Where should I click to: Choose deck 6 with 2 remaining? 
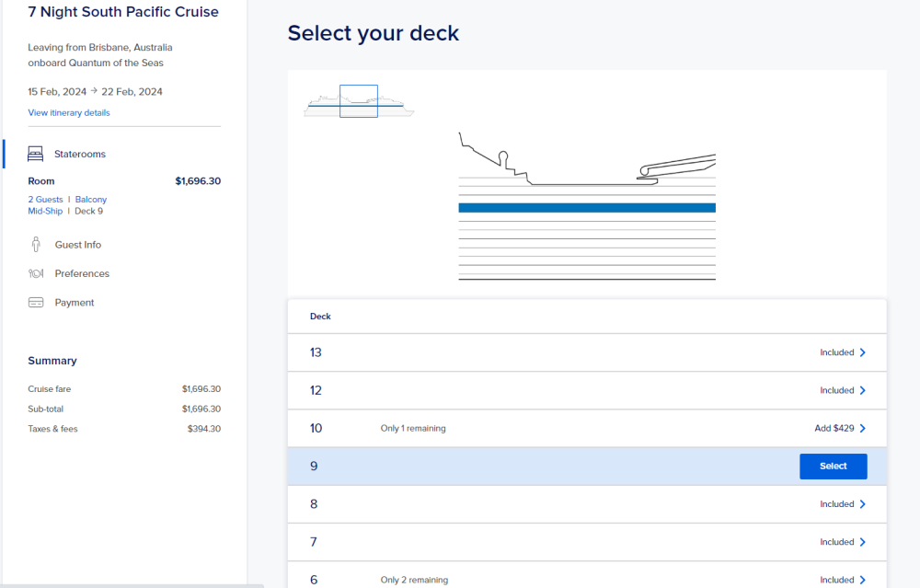587,579
